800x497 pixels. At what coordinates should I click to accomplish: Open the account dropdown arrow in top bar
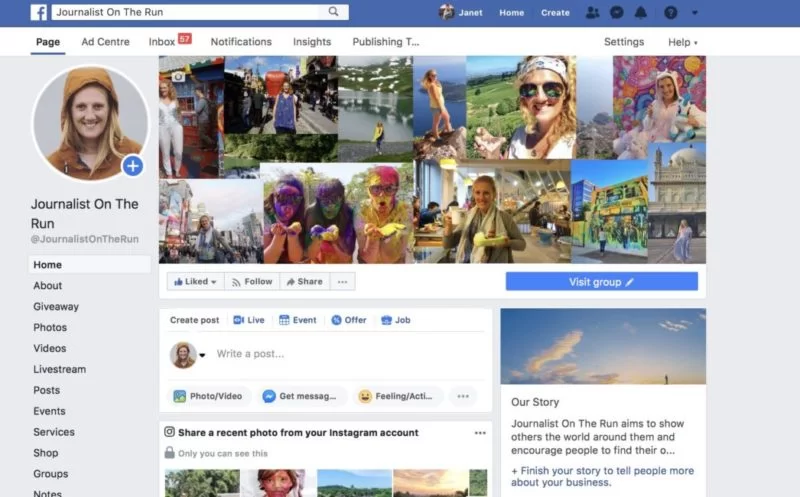694,13
